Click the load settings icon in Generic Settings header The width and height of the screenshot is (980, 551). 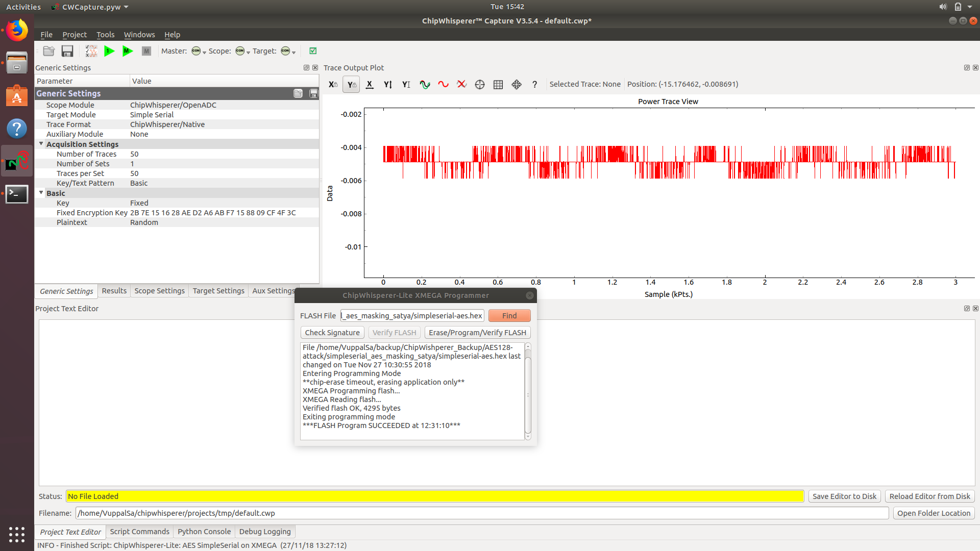298,93
